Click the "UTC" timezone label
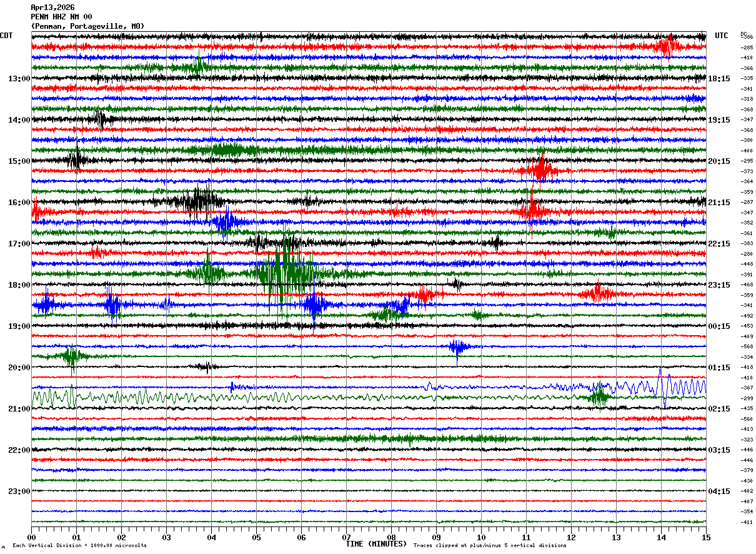Viewport: 756px width, 554px height. [x=722, y=36]
